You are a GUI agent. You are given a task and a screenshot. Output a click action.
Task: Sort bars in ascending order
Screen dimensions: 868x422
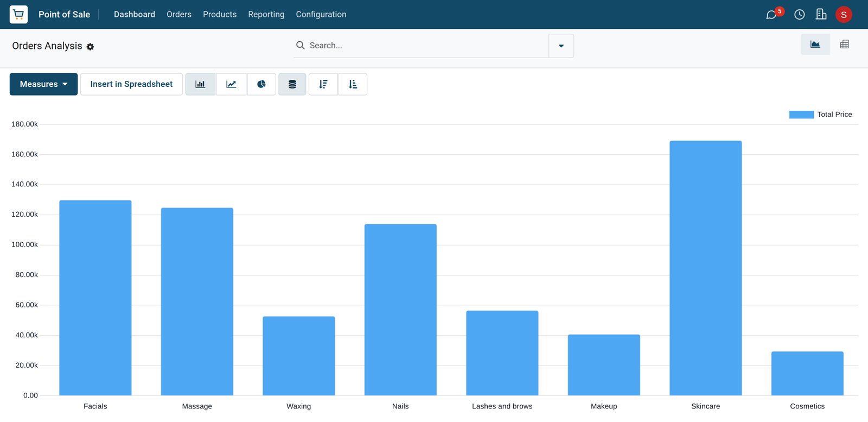pyautogui.click(x=353, y=84)
